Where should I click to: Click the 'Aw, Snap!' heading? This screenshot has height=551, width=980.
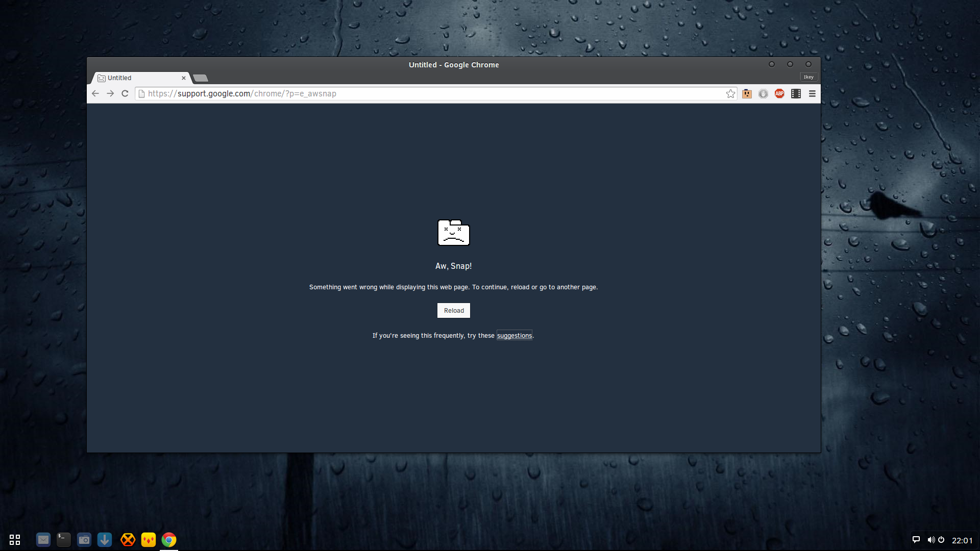[454, 266]
